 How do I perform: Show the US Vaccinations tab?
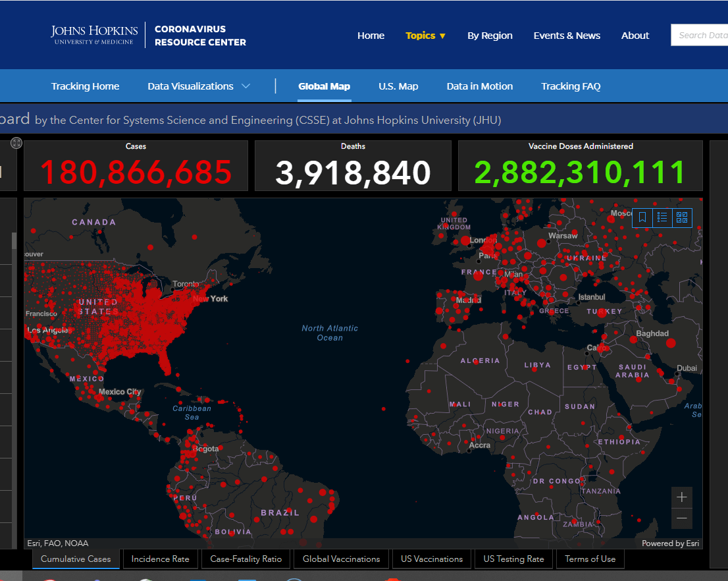(432, 559)
